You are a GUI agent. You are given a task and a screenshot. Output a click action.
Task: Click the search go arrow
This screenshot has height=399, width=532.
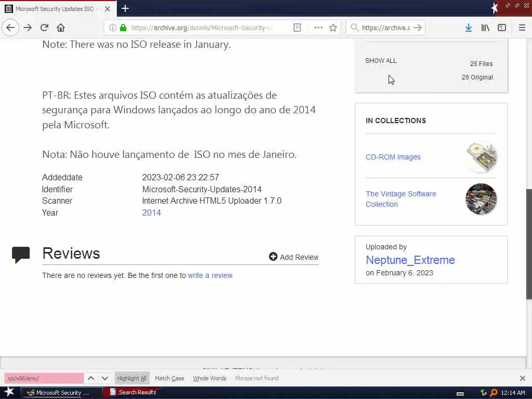point(418,28)
